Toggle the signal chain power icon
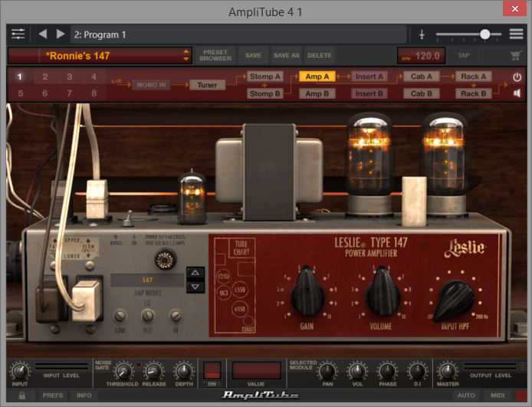The image size is (532, 407). [x=517, y=77]
